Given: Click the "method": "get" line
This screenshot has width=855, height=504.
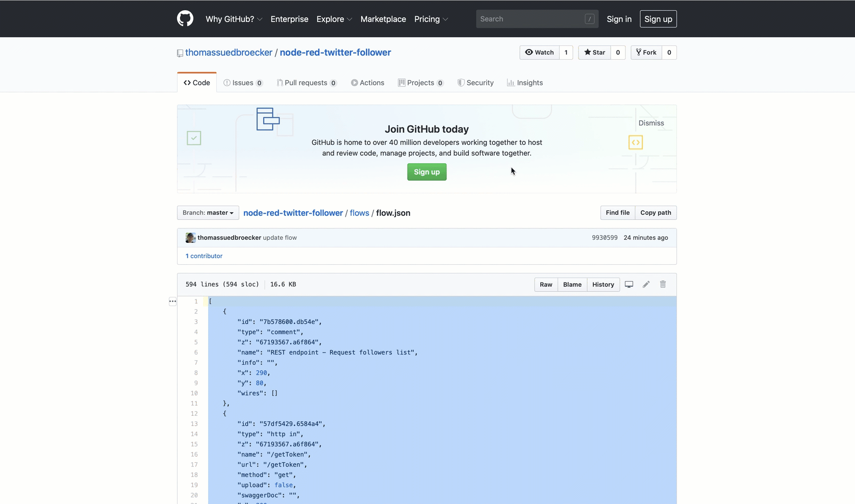Looking at the screenshot, I should click(266, 475).
